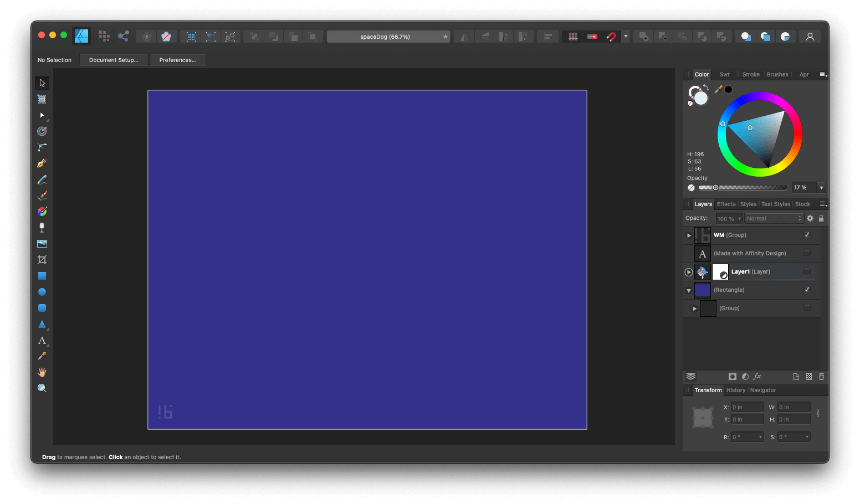Select the Pen tool

click(42, 163)
